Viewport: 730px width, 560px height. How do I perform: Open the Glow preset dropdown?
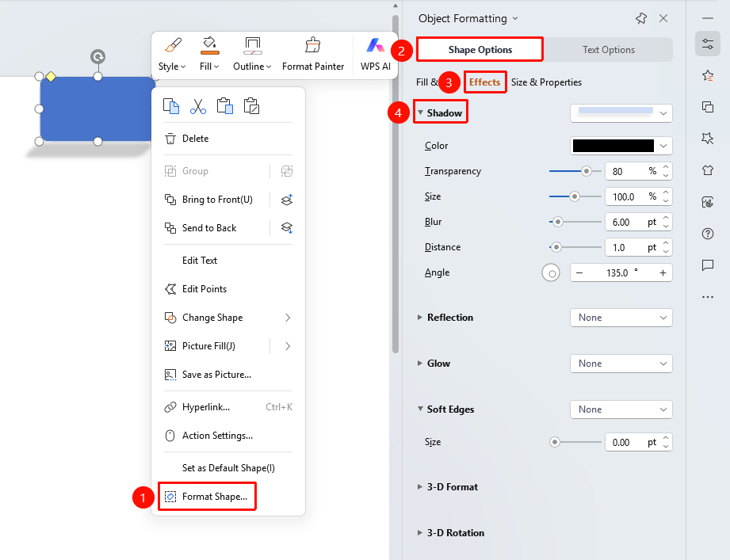pos(621,364)
